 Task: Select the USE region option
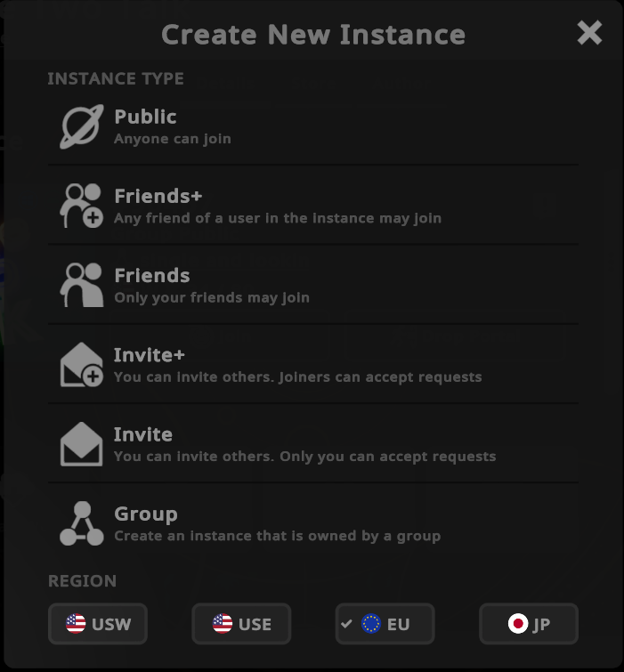[x=241, y=624]
